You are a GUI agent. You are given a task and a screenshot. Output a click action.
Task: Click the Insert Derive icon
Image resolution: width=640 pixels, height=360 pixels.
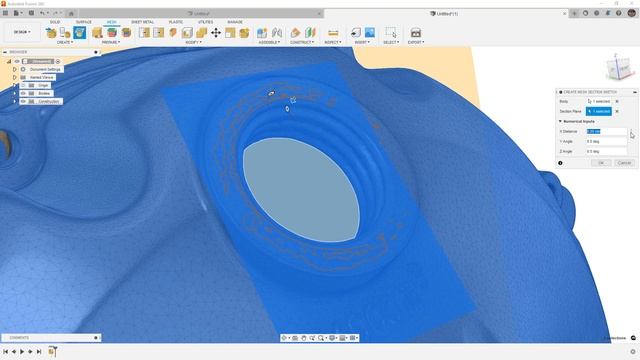click(x=356, y=33)
